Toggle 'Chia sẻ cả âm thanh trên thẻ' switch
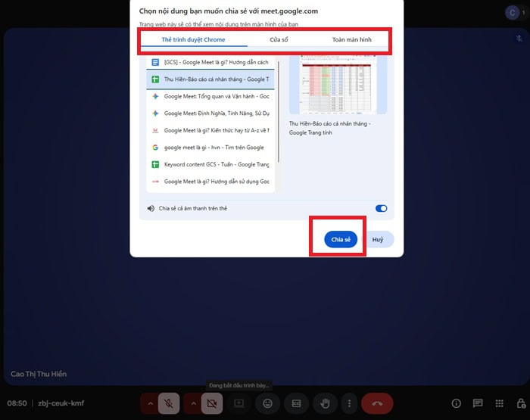Viewport: 530px width, 420px height. (x=381, y=208)
